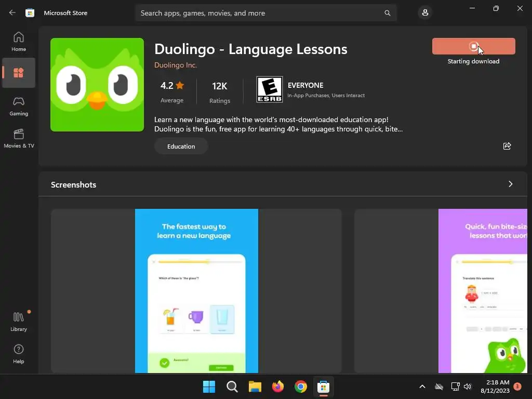Image resolution: width=532 pixels, height=399 pixels.
Task: Show hidden system tray icons
Action: pyautogui.click(x=422, y=387)
